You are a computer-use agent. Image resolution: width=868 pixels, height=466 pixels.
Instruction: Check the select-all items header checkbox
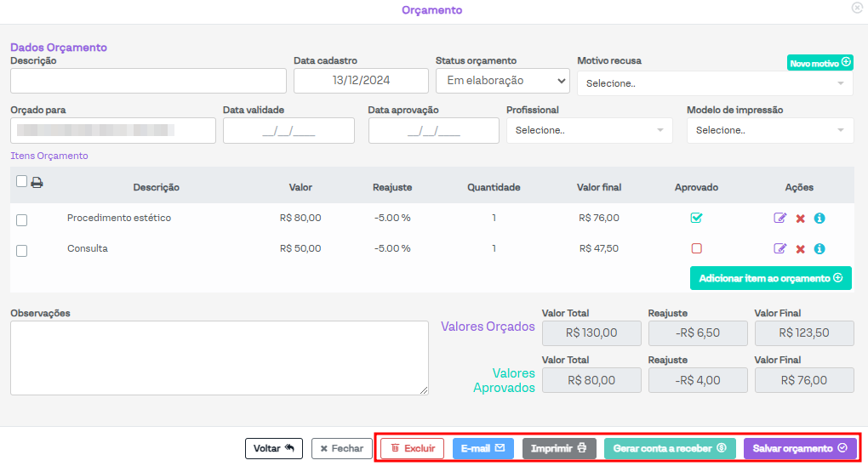21,181
